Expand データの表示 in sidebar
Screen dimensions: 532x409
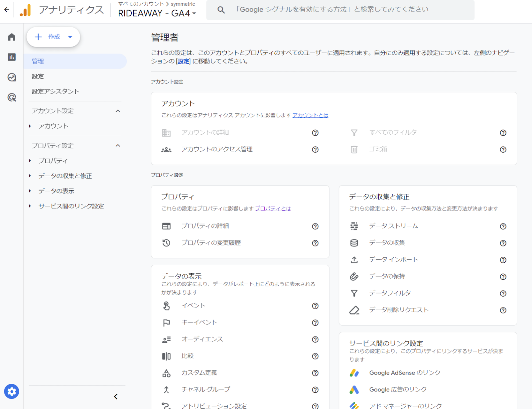pos(30,191)
